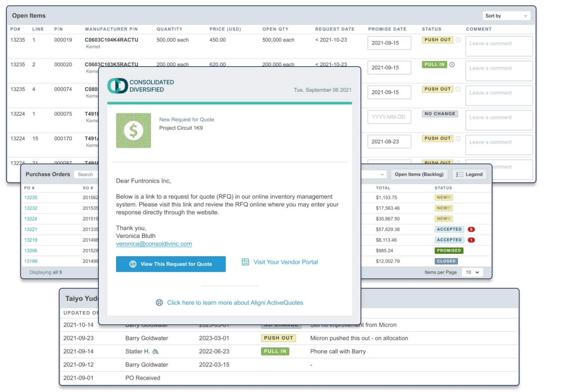Click the clock icon next to the PULL IN badge
Image resolution: width=575 pixels, height=392 pixels.
click(452, 64)
